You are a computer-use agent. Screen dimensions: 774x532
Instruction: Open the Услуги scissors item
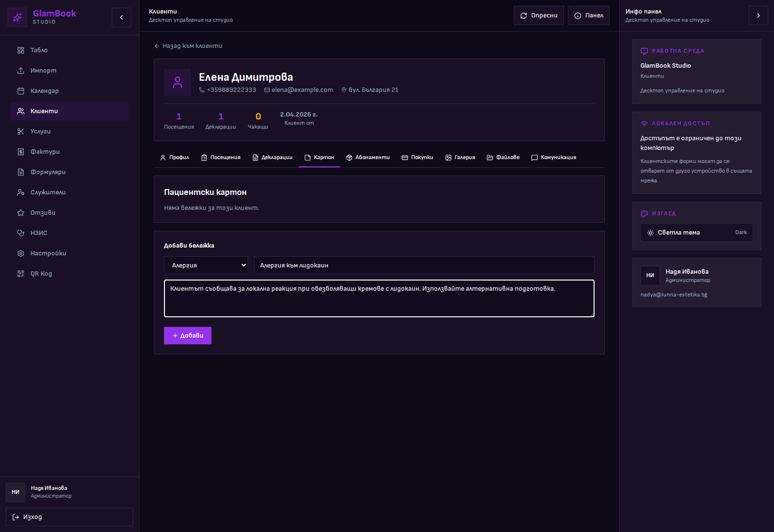coord(40,132)
